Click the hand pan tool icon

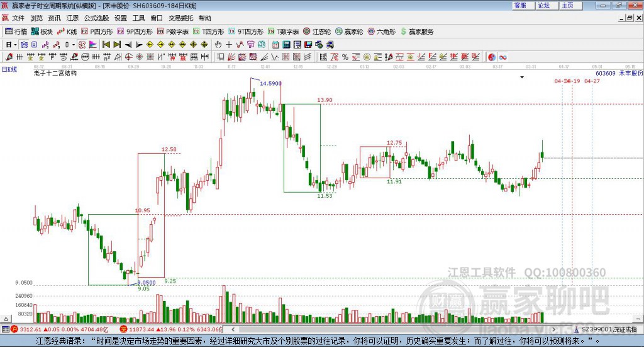pyautogui.click(x=218, y=45)
